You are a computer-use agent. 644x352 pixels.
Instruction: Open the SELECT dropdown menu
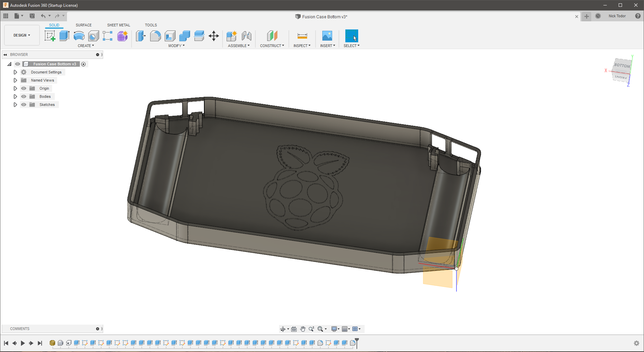(x=352, y=46)
